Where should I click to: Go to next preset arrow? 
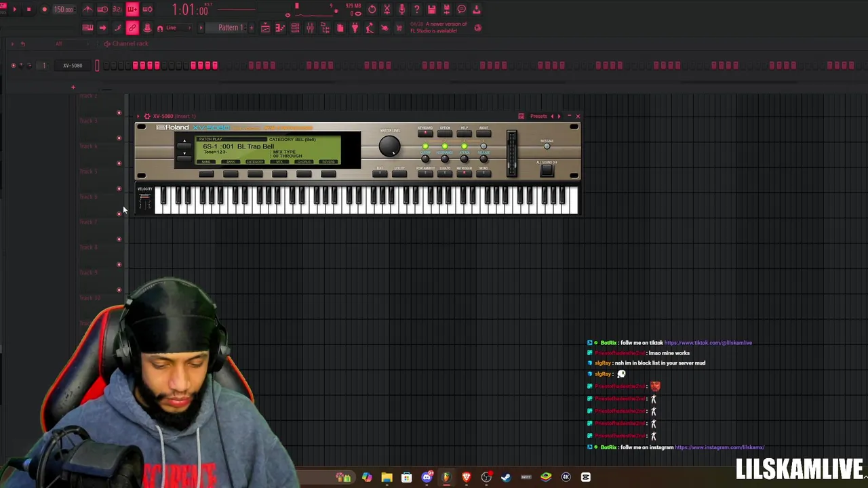pos(559,116)
